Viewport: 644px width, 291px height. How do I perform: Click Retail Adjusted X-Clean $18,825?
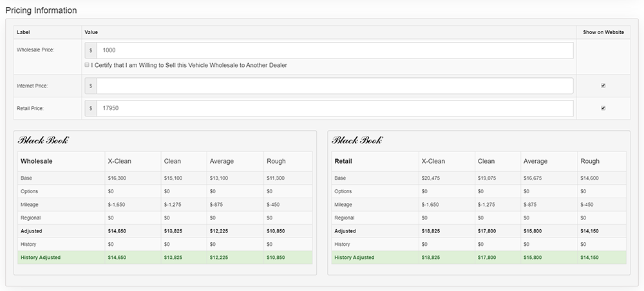pos(431,231)
